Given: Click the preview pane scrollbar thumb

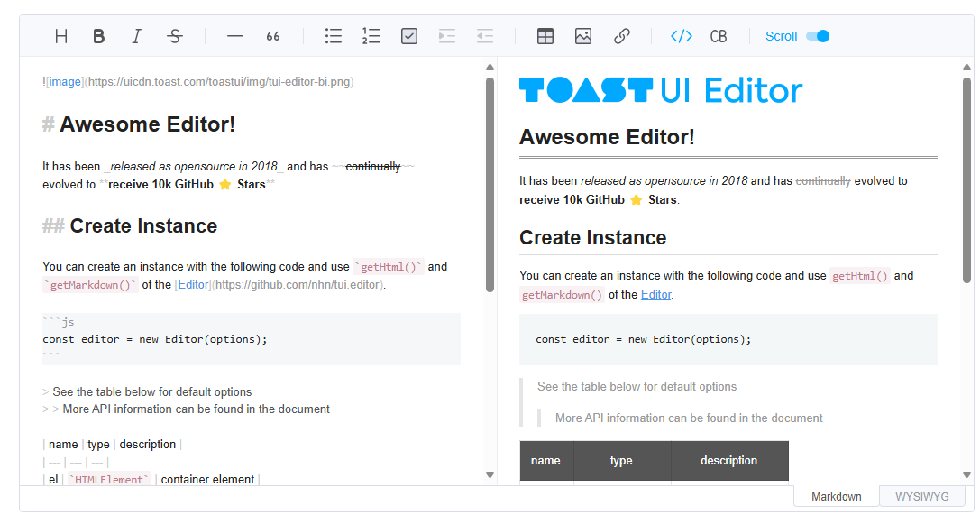Looking at the screenshot, I should click(966, 180).
